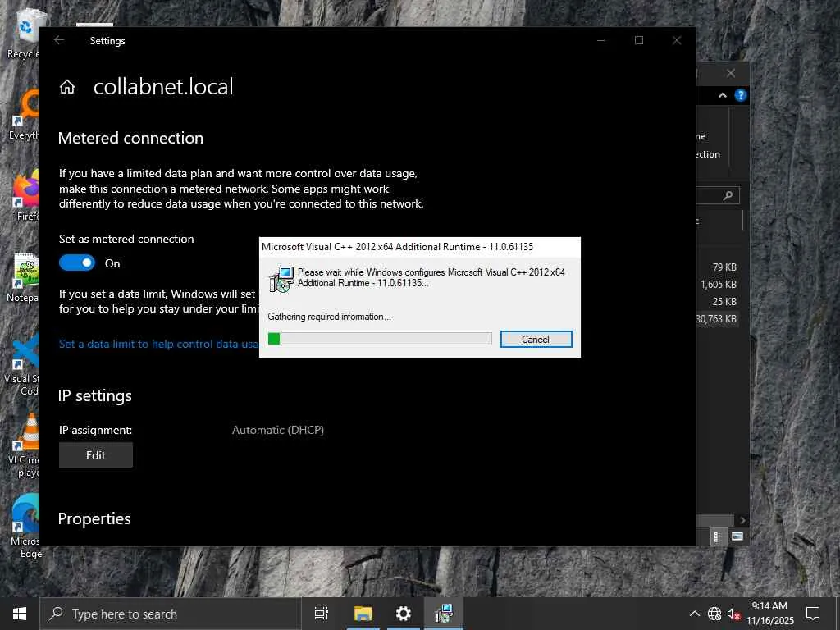The height and width of the screenshot is (630, 840).
Task: Go back in Settings window
Action: pyautogui.click(x=59, y=40)
